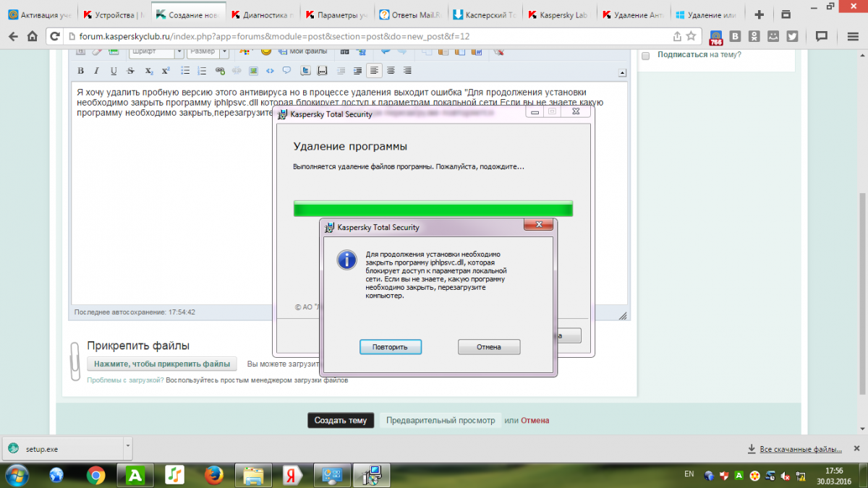
Task: Open Мои файлы in the editor toolbar
Action: point(303,51)
